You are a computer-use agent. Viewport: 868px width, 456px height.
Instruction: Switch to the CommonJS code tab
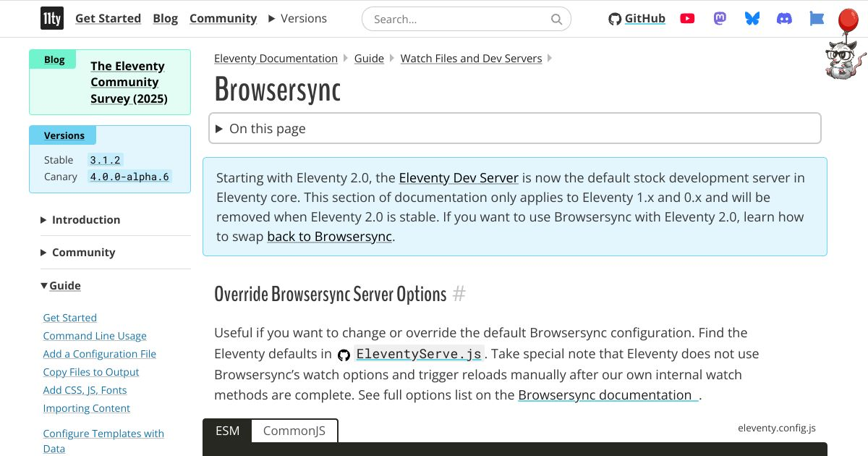294,431
